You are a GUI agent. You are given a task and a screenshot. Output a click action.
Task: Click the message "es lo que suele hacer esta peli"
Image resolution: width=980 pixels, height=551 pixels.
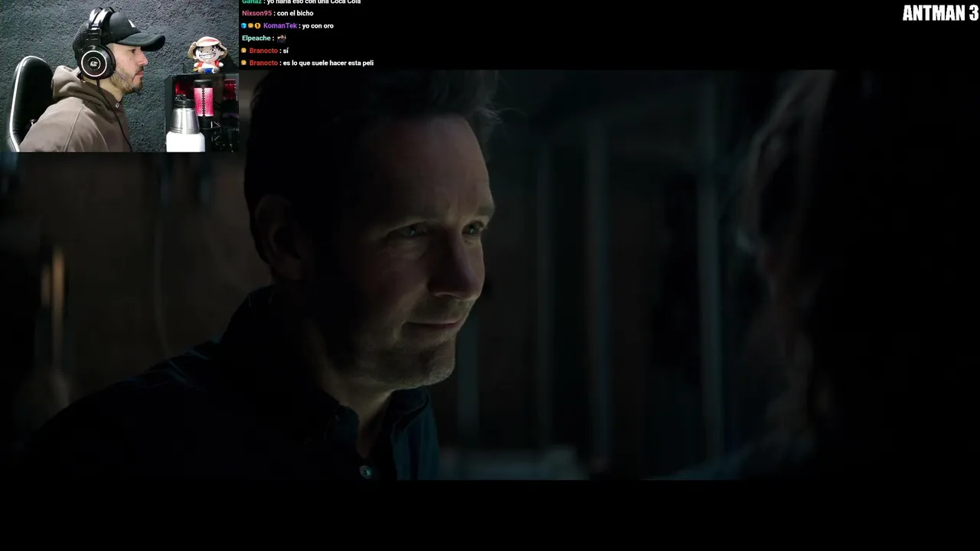point(328,63)
